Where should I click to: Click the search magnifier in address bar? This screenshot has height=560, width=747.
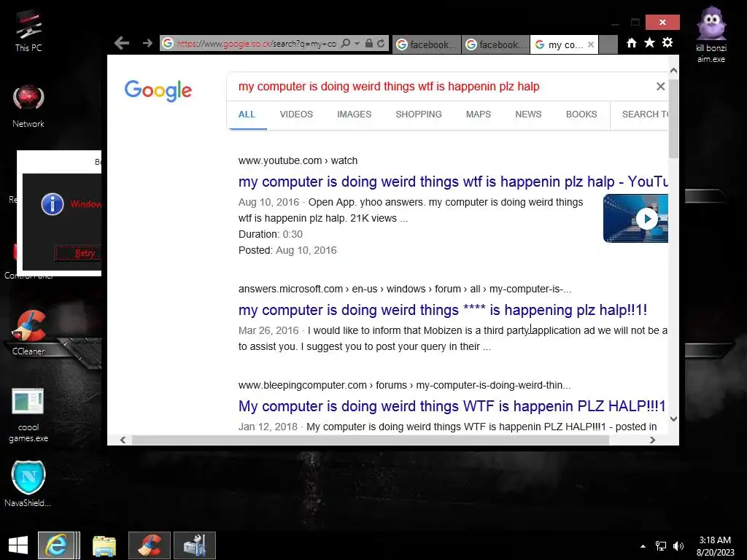[346, 43]
